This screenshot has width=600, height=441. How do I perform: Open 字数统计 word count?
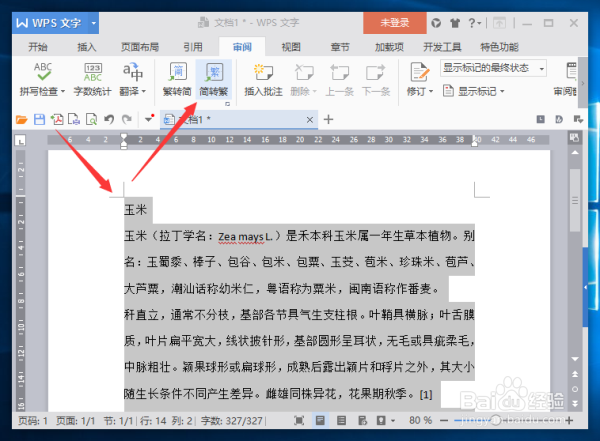[x=93, y=79]
